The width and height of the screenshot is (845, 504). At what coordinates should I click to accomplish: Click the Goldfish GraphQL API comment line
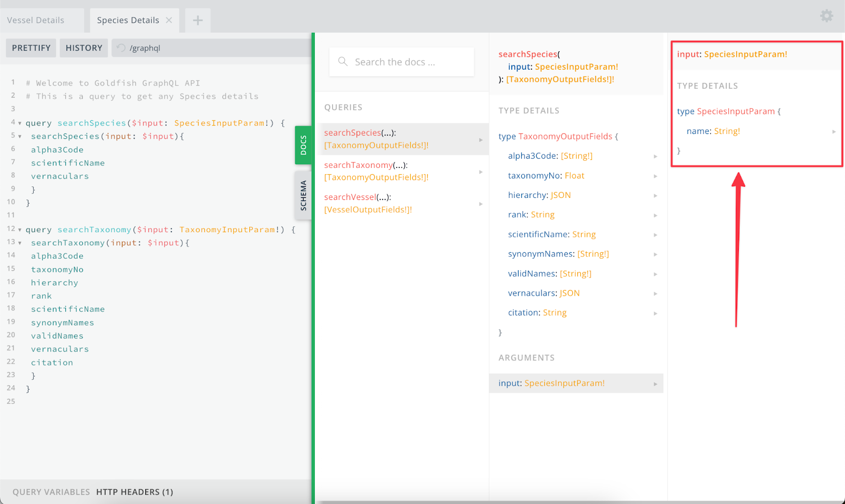[x=113, y=83]
